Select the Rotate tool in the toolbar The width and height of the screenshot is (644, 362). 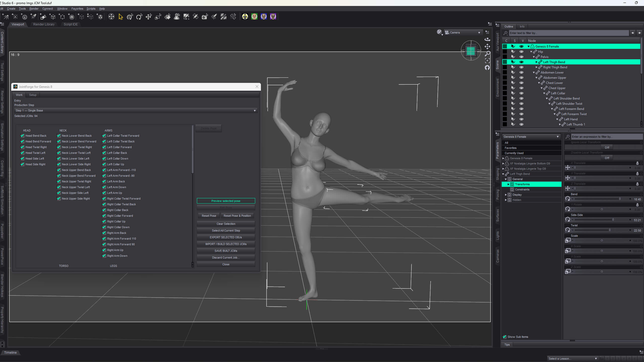point(139,17)
